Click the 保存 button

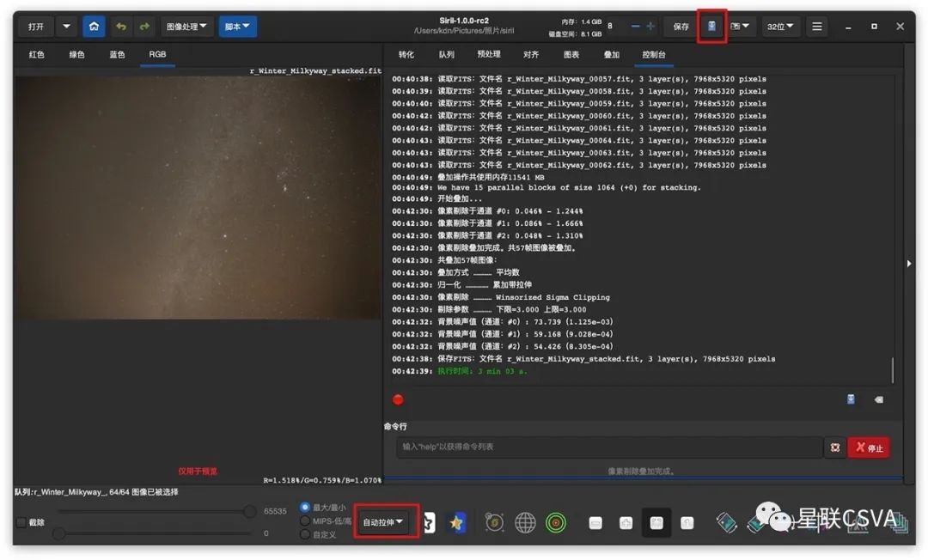681,27
